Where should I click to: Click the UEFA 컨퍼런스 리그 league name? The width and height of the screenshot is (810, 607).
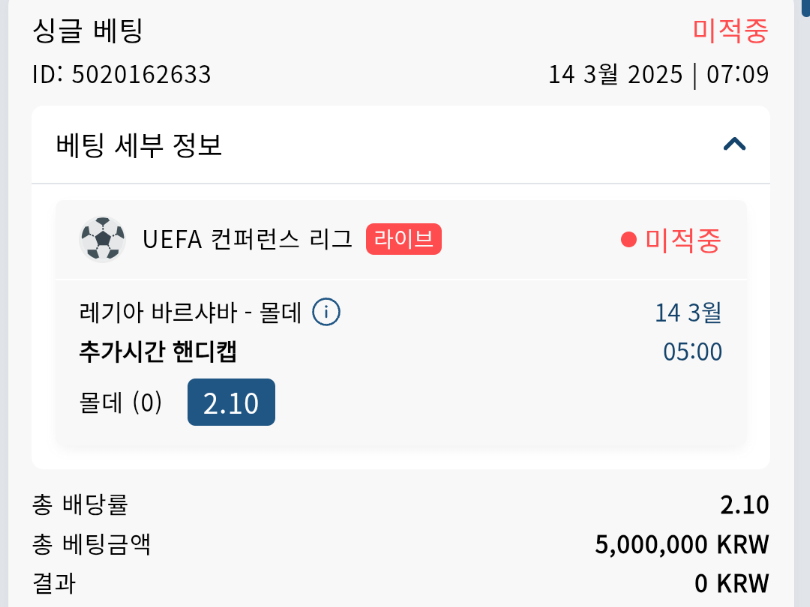(247, 240)
